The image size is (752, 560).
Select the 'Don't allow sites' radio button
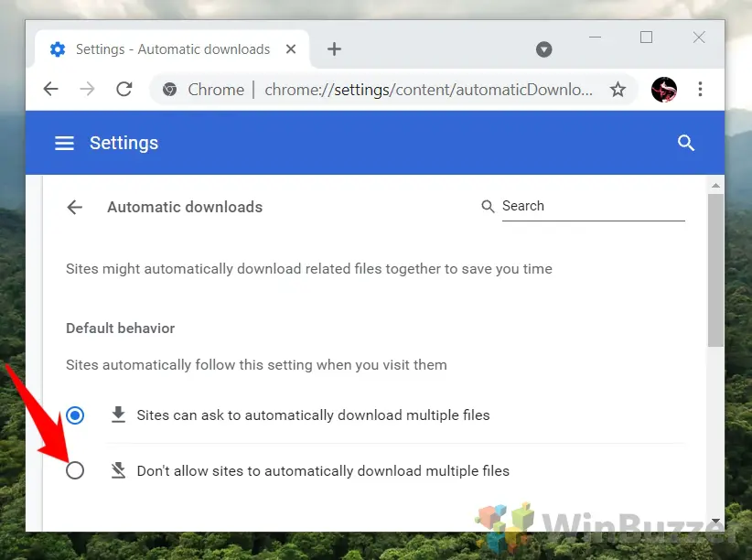pyautogui.click(x=75, y=471)
